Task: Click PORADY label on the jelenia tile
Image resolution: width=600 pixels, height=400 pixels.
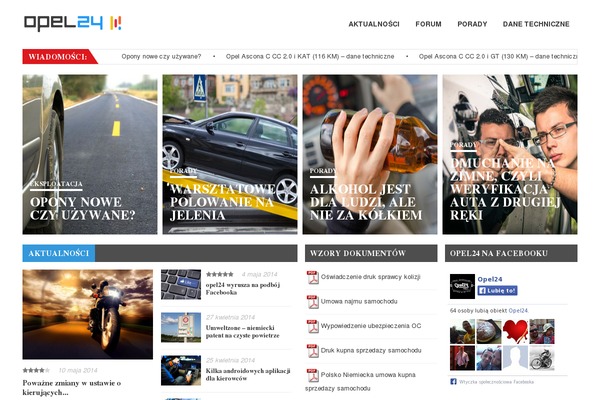Action: click(183, 171)
